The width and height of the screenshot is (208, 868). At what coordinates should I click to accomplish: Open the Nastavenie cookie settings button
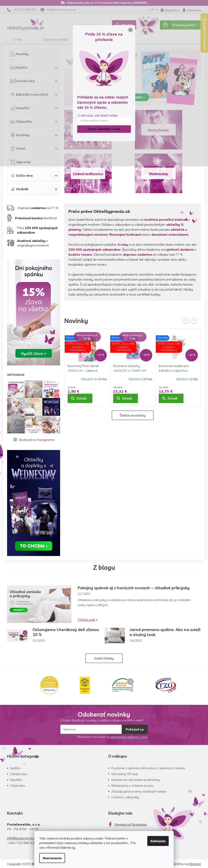coord(52,858)
